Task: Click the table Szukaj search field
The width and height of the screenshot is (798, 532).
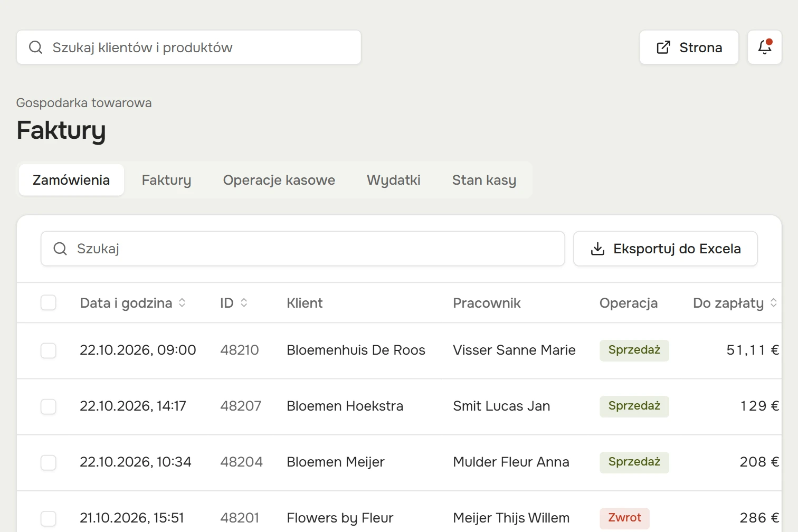Action: tap(303, 249)
